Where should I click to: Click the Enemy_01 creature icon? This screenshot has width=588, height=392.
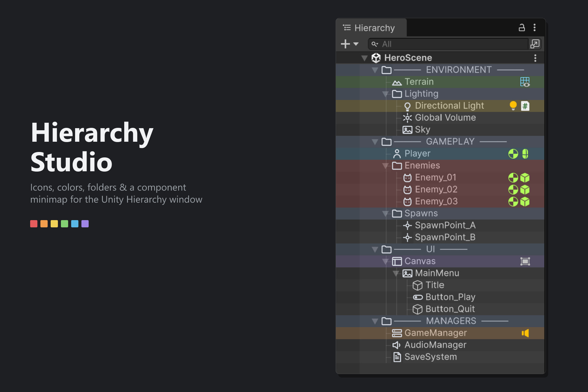(407, 178)
